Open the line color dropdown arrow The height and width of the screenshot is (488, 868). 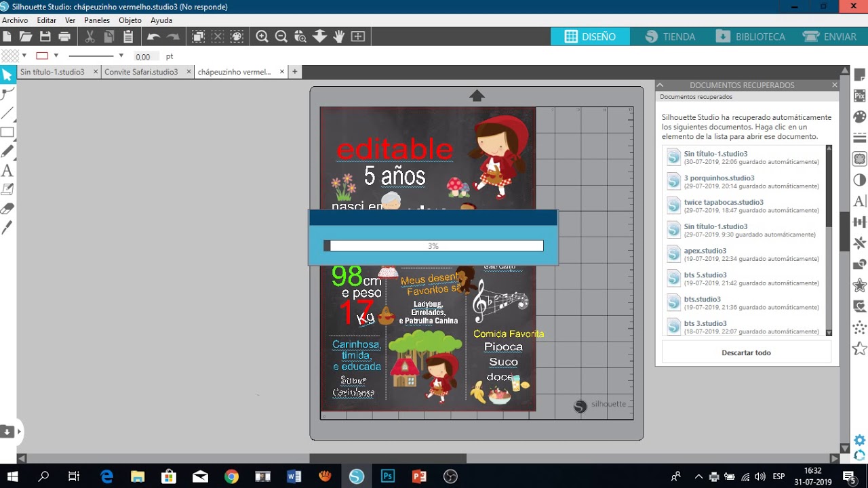click(x=56, y=56)
